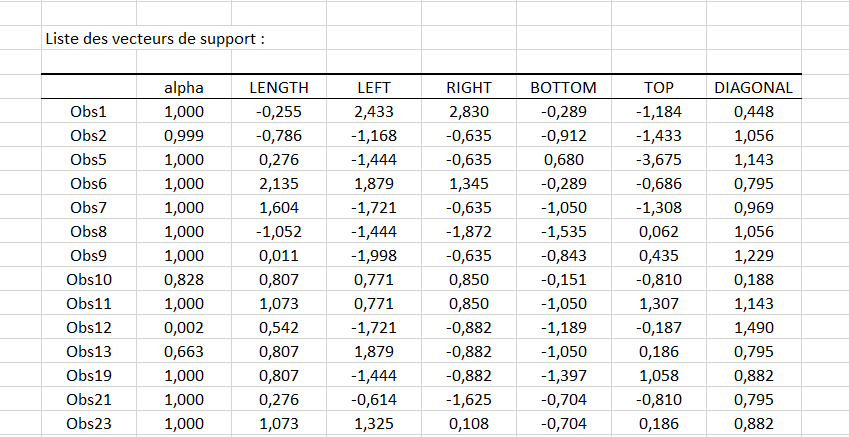Select Obs12 alpha value 0,002
849x437 pixels.
[184, 327]
